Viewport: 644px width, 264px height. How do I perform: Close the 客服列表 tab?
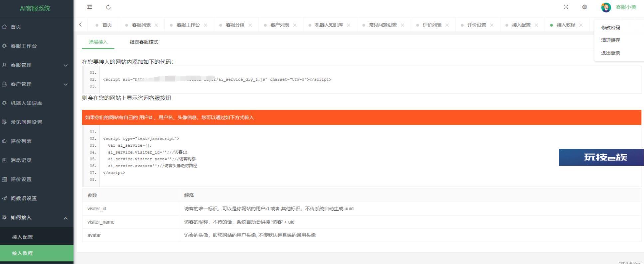click(x=156, y=25)
